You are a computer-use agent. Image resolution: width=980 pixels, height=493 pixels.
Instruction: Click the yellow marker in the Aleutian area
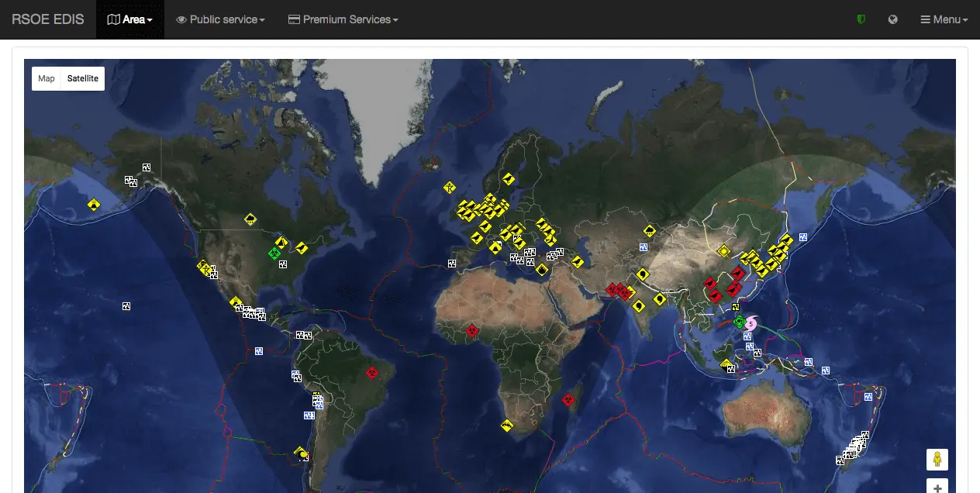click(x=94, y=205)
